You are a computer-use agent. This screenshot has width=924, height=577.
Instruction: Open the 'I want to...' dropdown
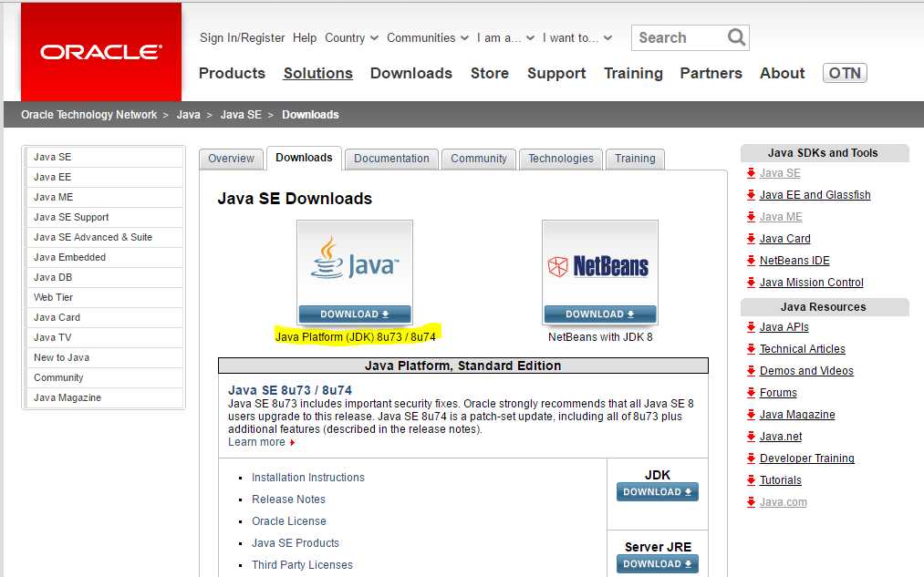pos(576,37)
